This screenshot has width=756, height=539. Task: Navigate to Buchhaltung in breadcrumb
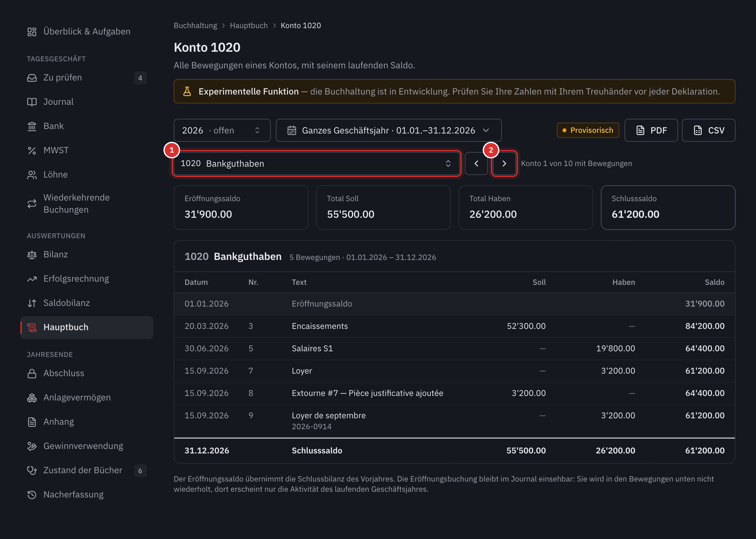pos(195,26)
